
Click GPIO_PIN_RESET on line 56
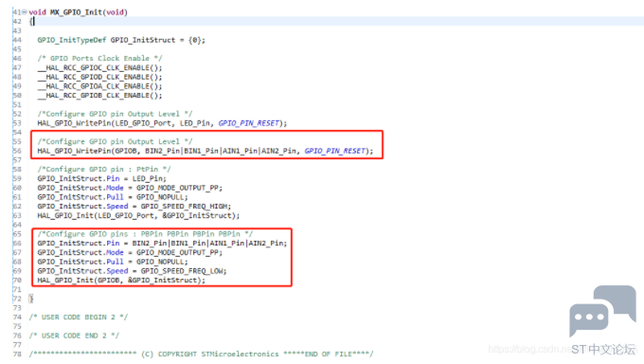pyautogui.click(x=335, y=151)
